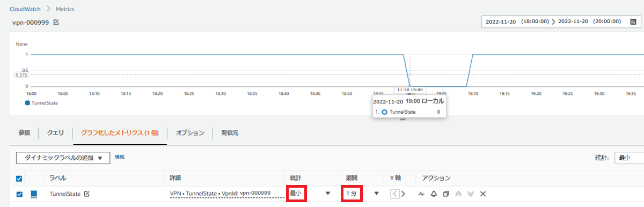This screenshot has width=644, height=207.
Task: Switch to the オプション tab
Action: [x=190, y=132]
